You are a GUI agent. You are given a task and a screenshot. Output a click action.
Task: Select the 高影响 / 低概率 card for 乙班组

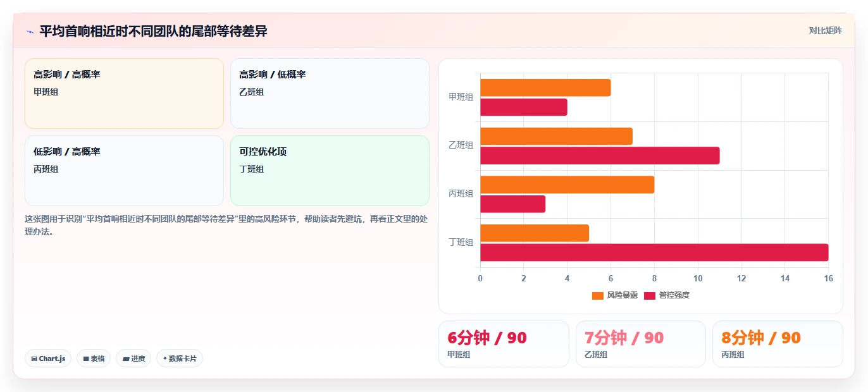pos(330,94)
